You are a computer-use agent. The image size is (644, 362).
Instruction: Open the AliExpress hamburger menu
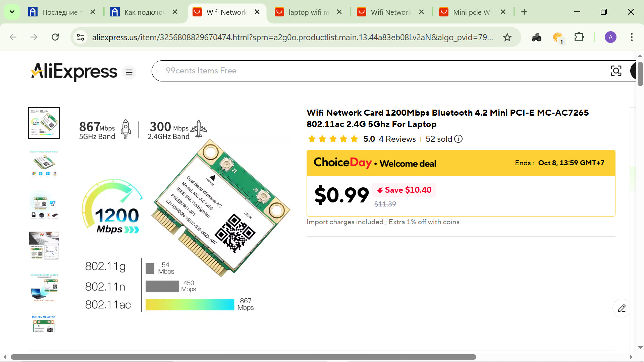coord(129,72)
